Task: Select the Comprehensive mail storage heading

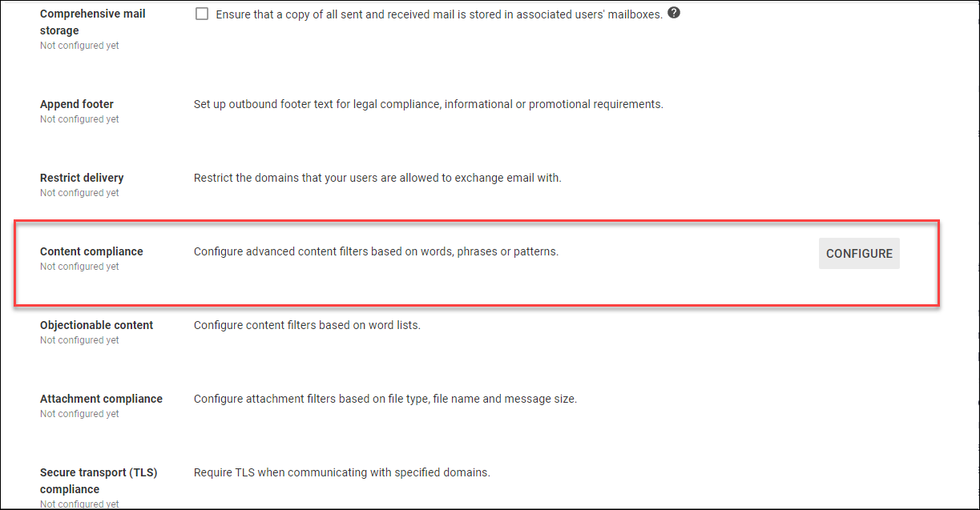Action: tap(93, 22)
